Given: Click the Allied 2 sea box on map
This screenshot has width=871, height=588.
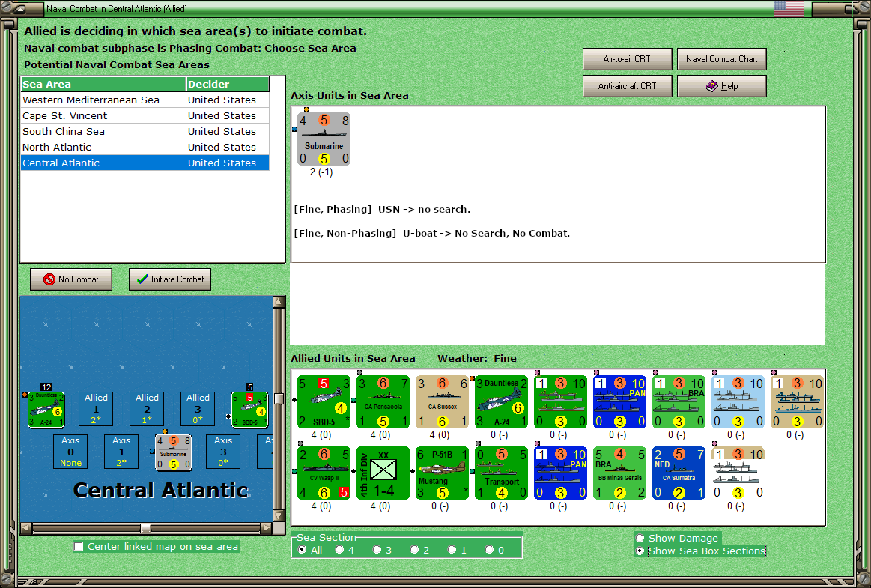Looking at the screenshot, I should click(148, 409).
